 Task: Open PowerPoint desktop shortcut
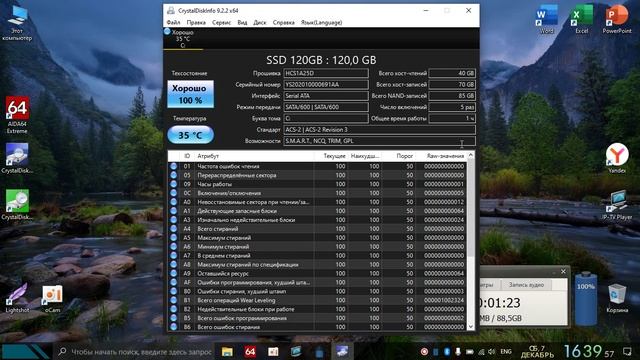(617, 19)
